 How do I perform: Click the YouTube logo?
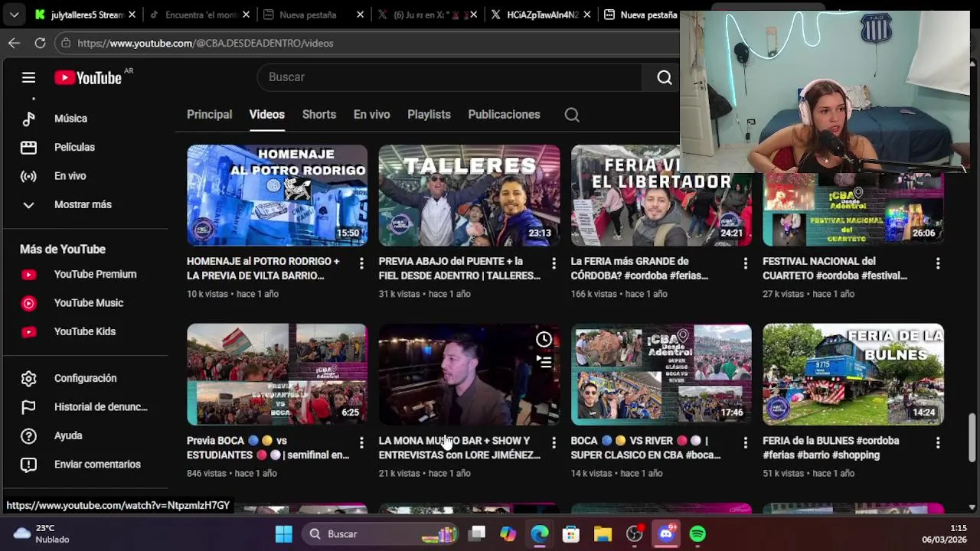tap(88, 77)
